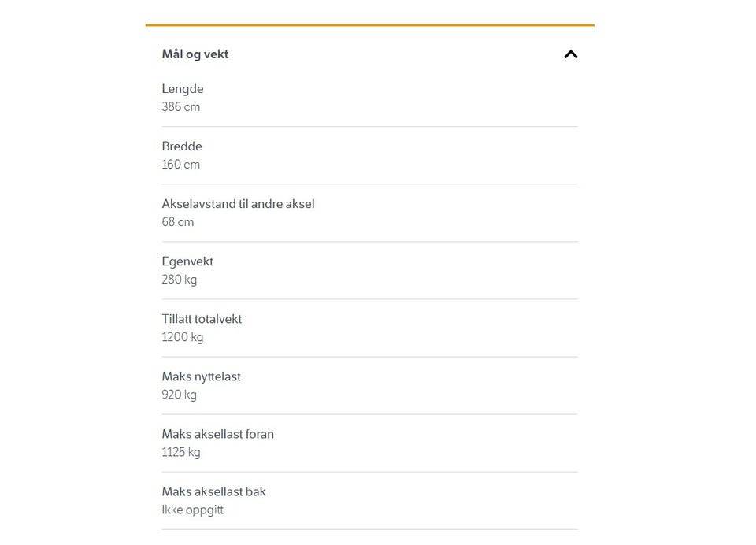Click the Maks aksellast foran label
756x545 pixels.
tap(218, 434)
